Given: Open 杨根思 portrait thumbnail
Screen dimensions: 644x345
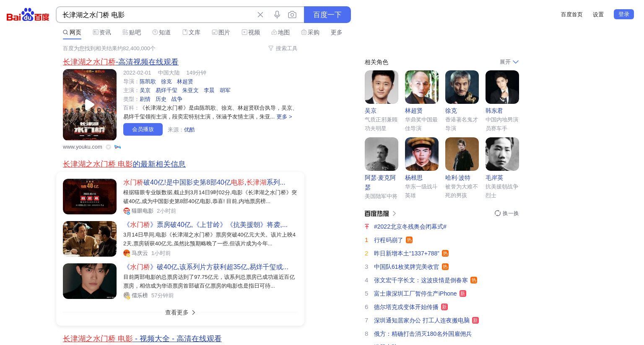Looking at the screenshot, I should pyautogui.click(x=422, y=154).
